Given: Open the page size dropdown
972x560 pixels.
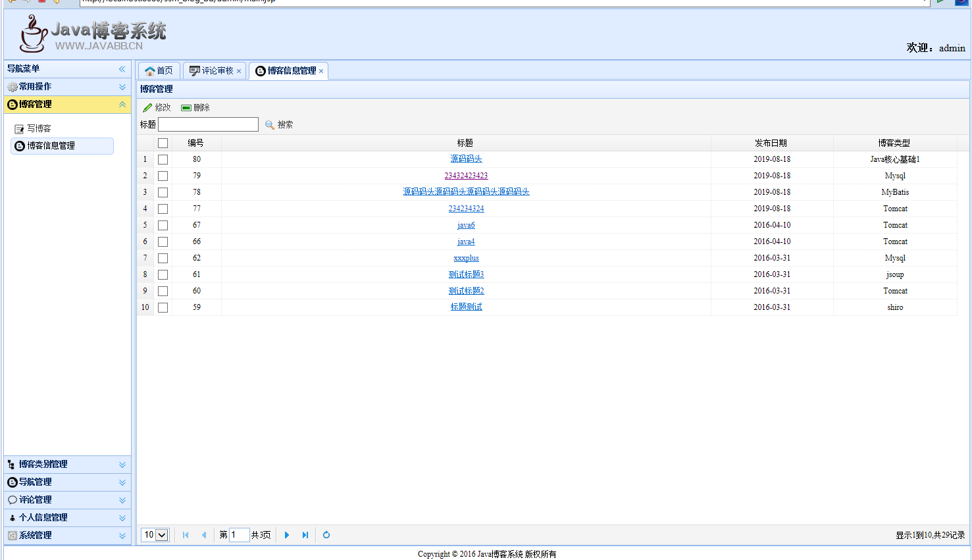Looking at the screenshot, I should [x=162, y=535].
